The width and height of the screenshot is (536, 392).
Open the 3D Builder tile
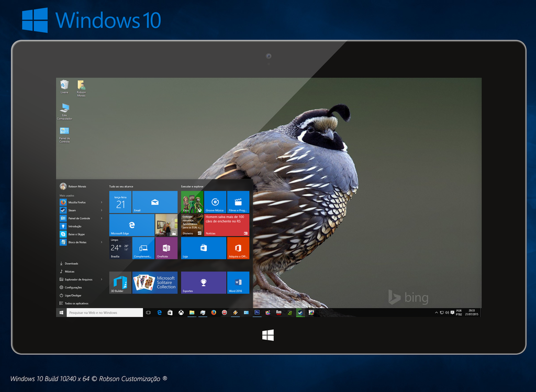pos(120,283)
